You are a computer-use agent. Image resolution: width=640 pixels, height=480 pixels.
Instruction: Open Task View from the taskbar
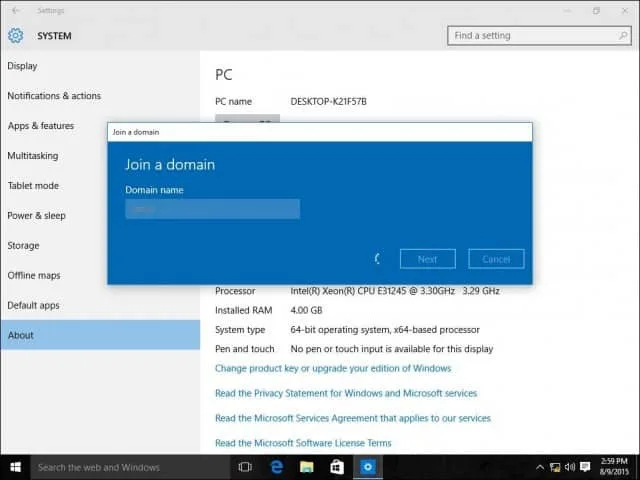click(x=245, y=467)
